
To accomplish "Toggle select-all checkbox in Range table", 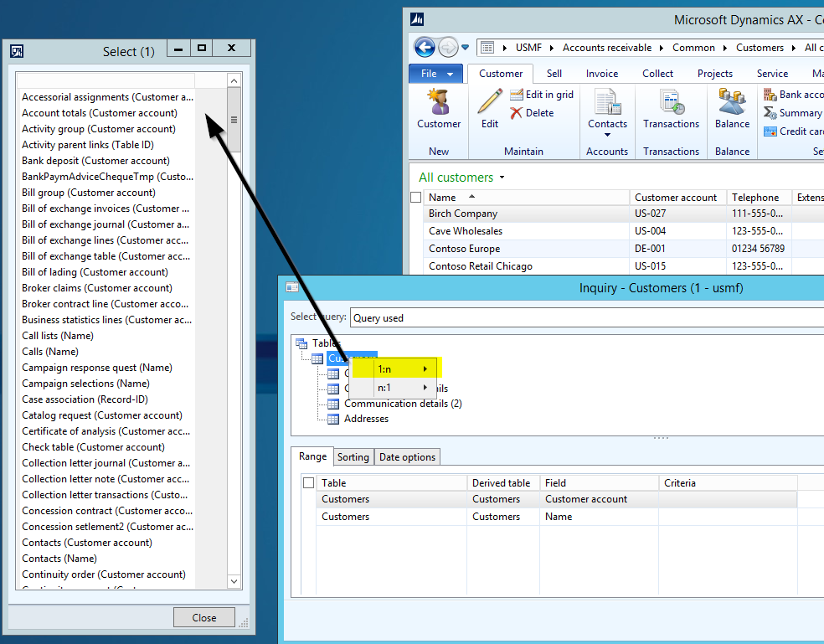I will point(309,483).
